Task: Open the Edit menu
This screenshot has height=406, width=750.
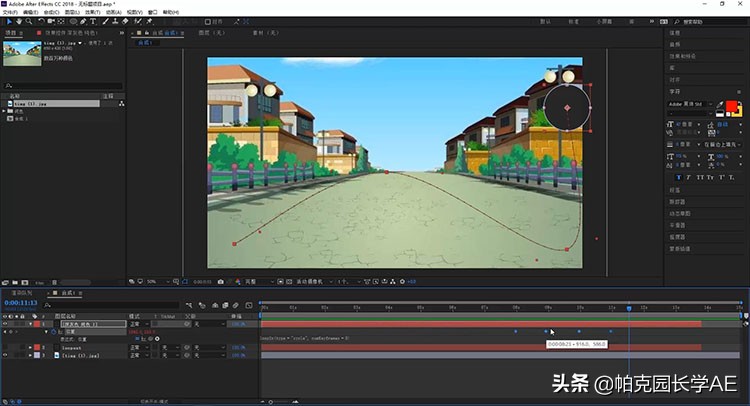Action: tap(30, 12)
